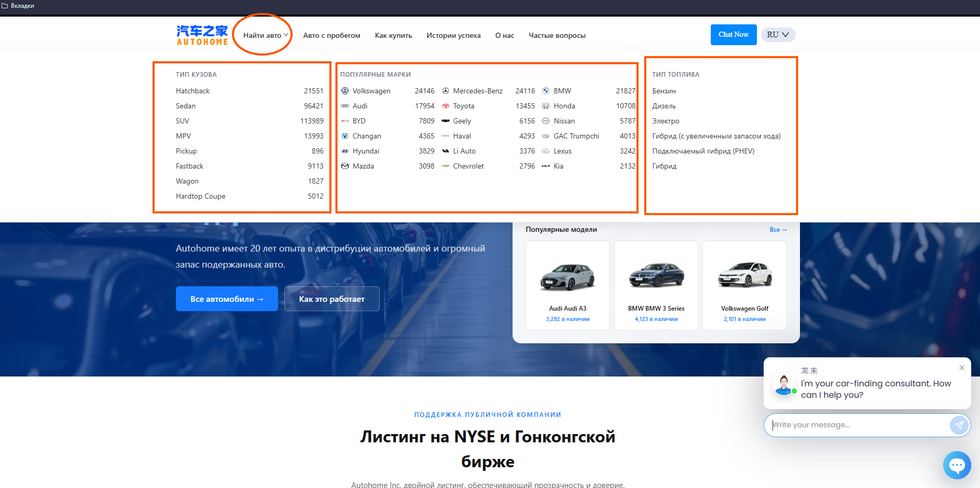This screenshot has width=980, height=488.
Task: Open the round chat bubble widget
Action: 957,465
